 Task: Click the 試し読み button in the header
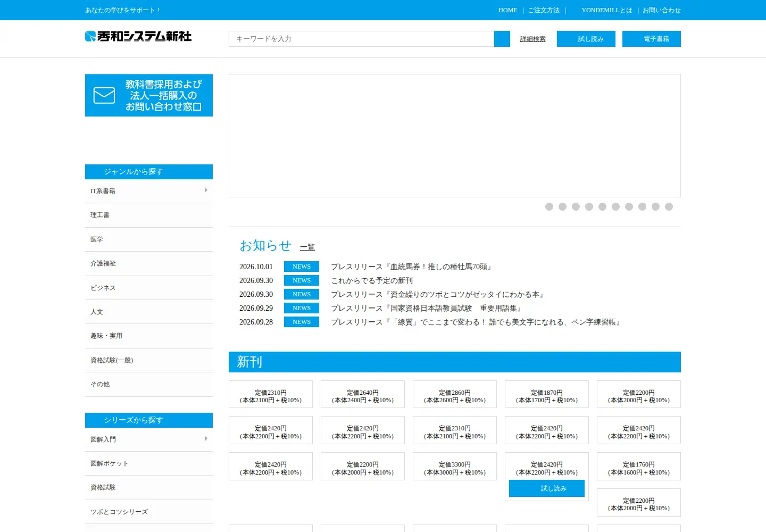point(586,39)
